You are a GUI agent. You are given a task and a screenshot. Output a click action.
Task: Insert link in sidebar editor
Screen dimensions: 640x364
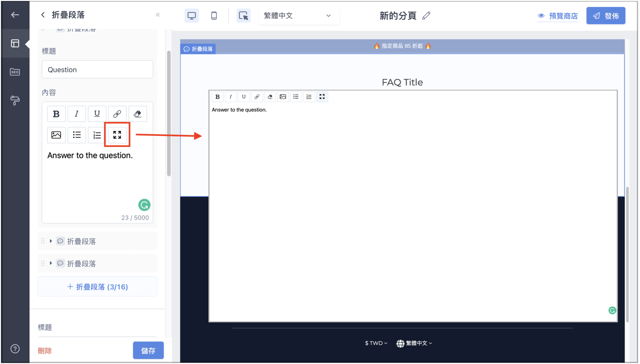(x=117, y=114)
